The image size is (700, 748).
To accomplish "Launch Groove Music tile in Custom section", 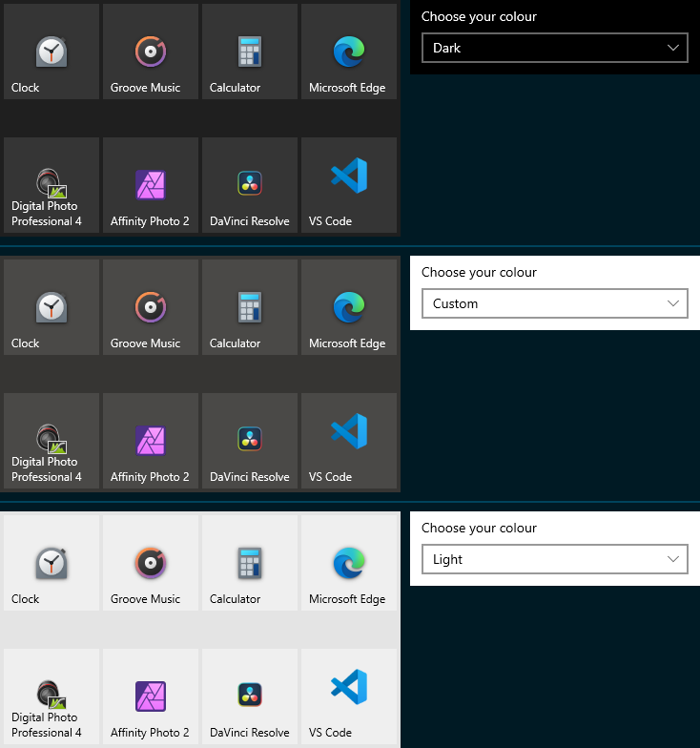I will [x=151, y=307].
